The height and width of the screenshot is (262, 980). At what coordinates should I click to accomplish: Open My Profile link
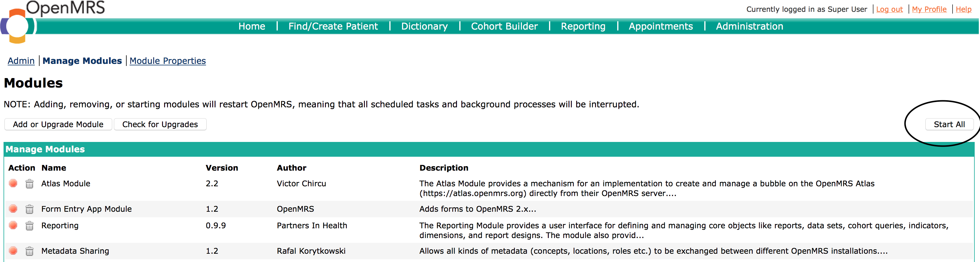point(929,9)
